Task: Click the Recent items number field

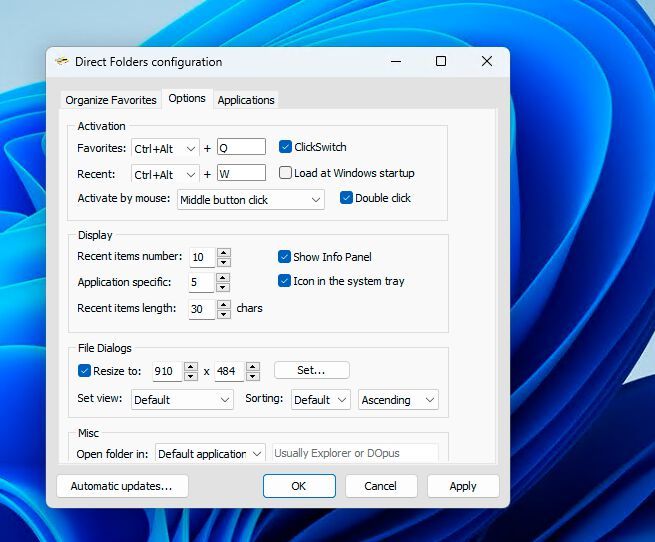Action: point(202,257)
